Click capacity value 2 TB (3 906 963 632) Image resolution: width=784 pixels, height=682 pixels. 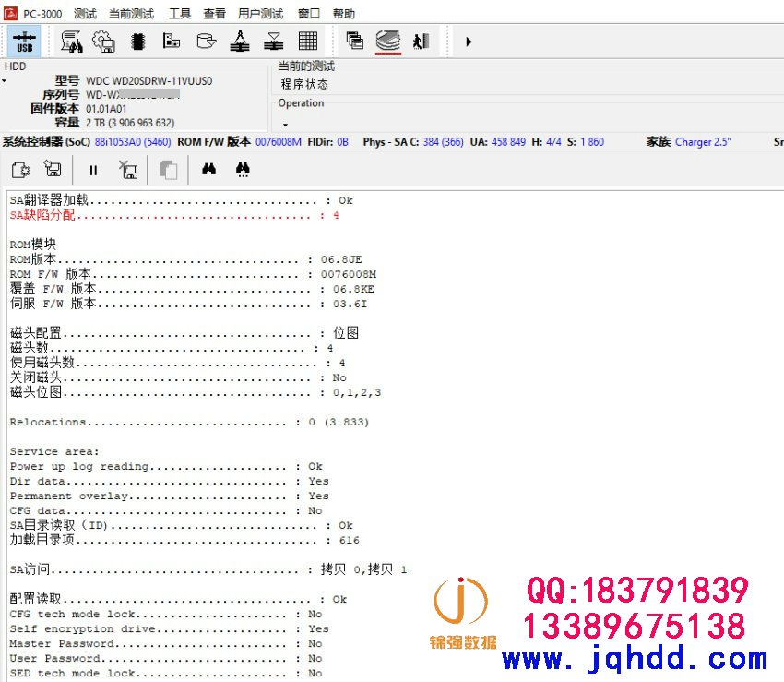tap(130, 123)
